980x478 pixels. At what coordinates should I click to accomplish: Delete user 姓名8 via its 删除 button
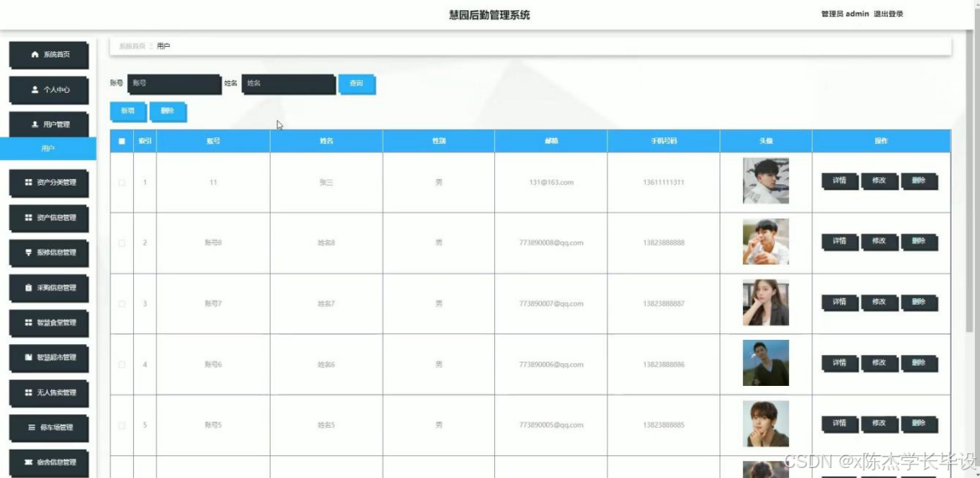pos(920,242)
